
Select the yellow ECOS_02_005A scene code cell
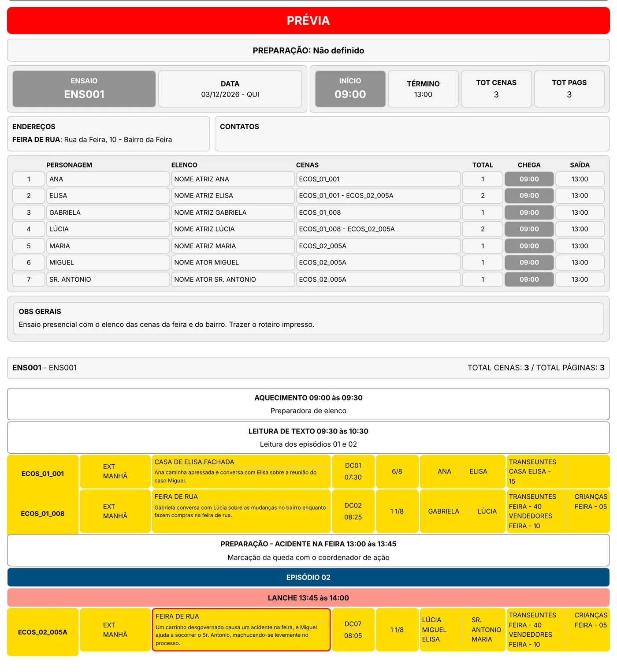coord(43,632)
